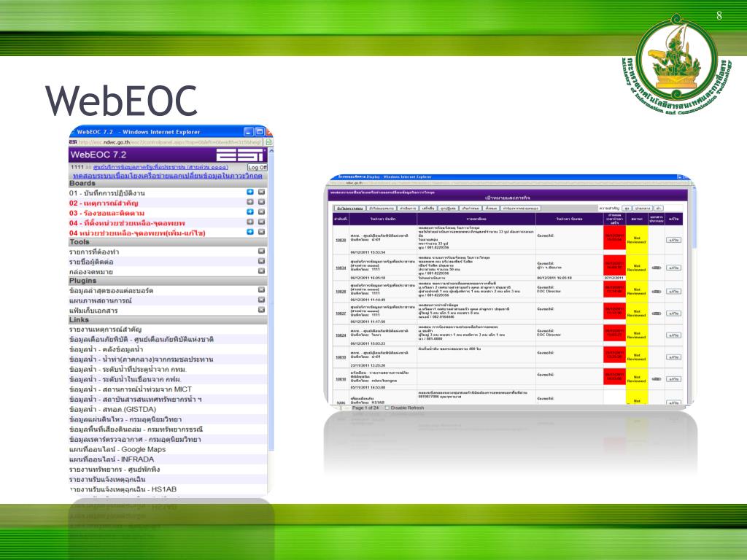Viewport: 747px width, 560px height.
Task: Open board 01 บันทึกการปฏิบัติงาน in new window icon
Action: [262, 192]
